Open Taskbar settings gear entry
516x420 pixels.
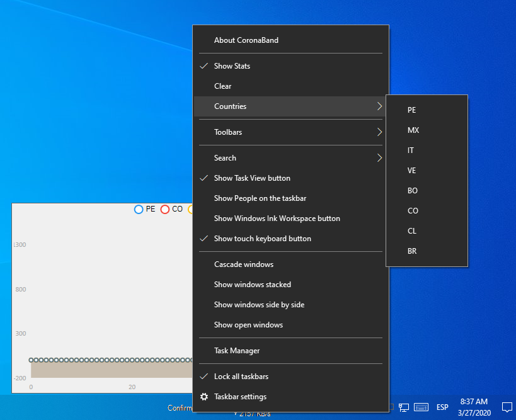290,397
